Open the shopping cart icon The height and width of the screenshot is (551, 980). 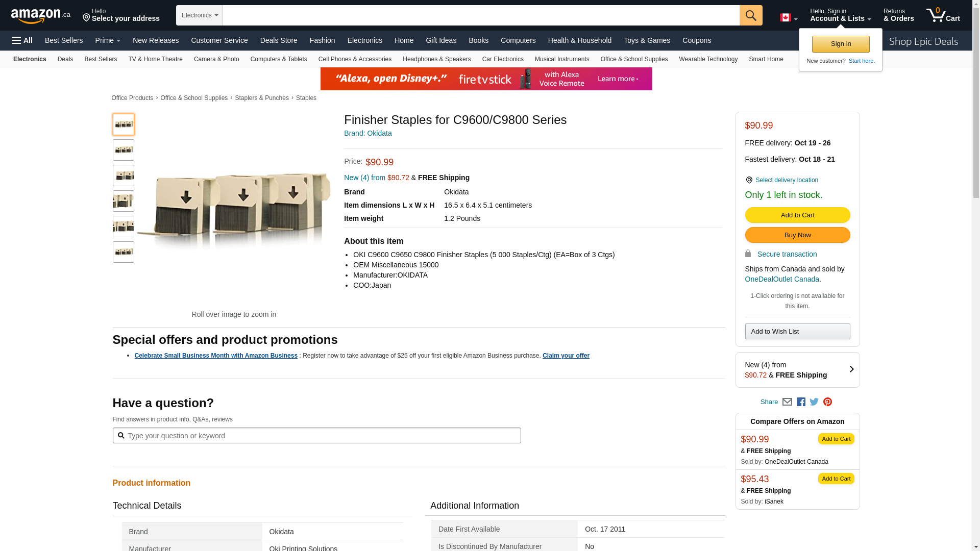point(943,15)
